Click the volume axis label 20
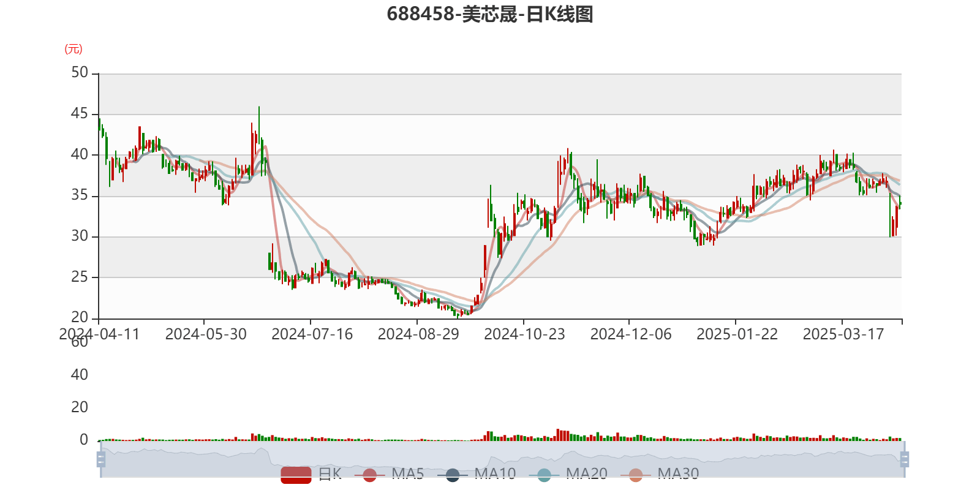The height and width of the screenshot is (490, 980). pyautogui.click(x=80, y=407)
